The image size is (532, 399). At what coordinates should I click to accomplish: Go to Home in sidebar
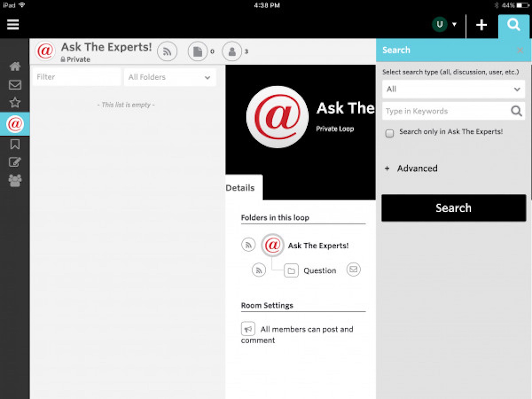coord(15,66)
